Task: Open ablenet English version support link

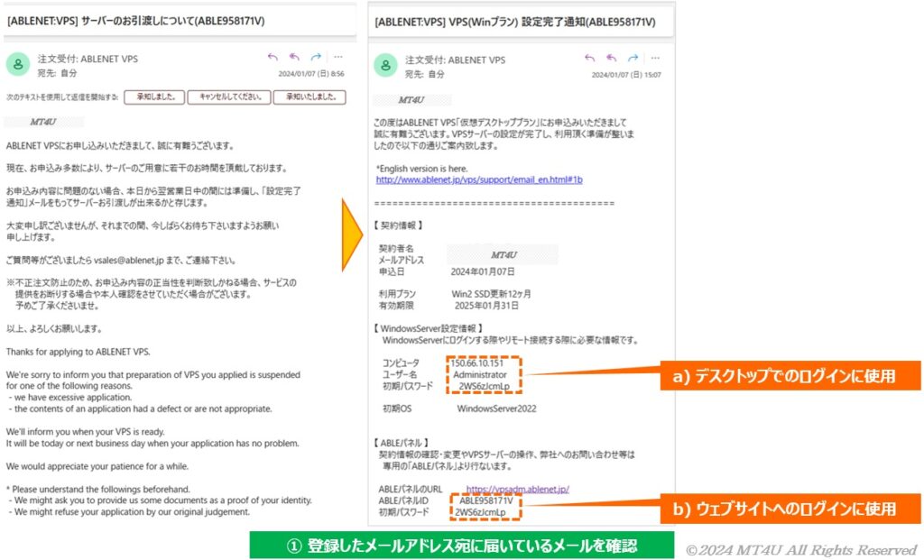Action: tap(479, 179)
